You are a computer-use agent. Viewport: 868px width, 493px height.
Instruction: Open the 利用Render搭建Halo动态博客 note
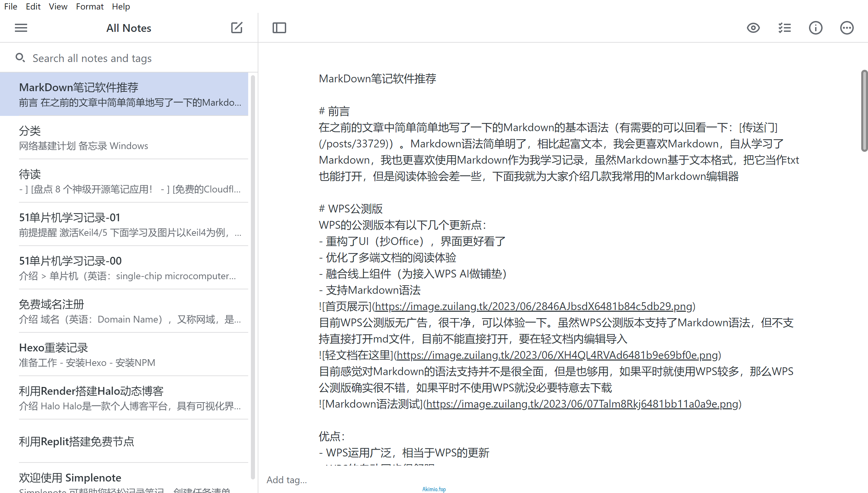click(x=124, y=398)
